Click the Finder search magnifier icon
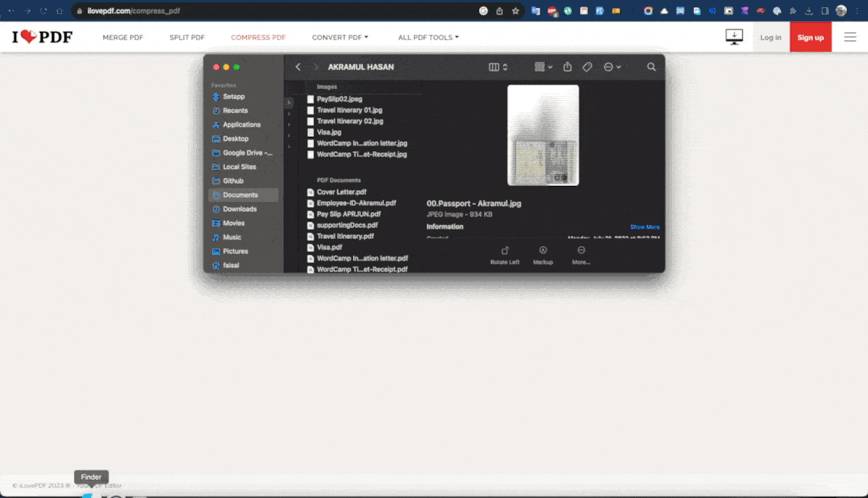 pos(652,67)
